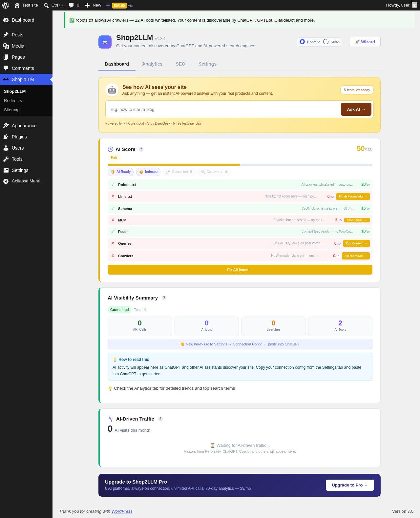Select the Store radio option
420x518 pixels.
coord(326,42)
